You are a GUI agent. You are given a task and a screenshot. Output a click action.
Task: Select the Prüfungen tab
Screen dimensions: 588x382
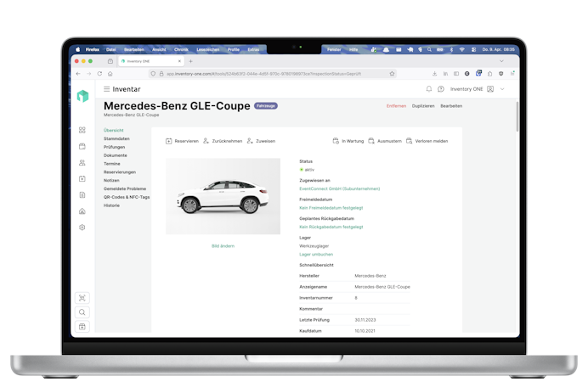point(115,147)
